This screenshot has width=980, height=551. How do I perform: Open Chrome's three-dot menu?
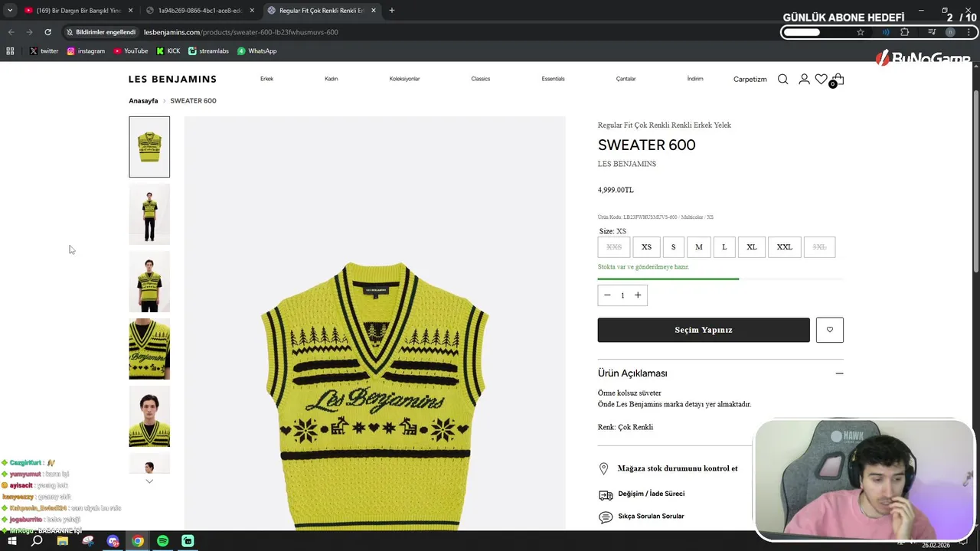(969, 32)
